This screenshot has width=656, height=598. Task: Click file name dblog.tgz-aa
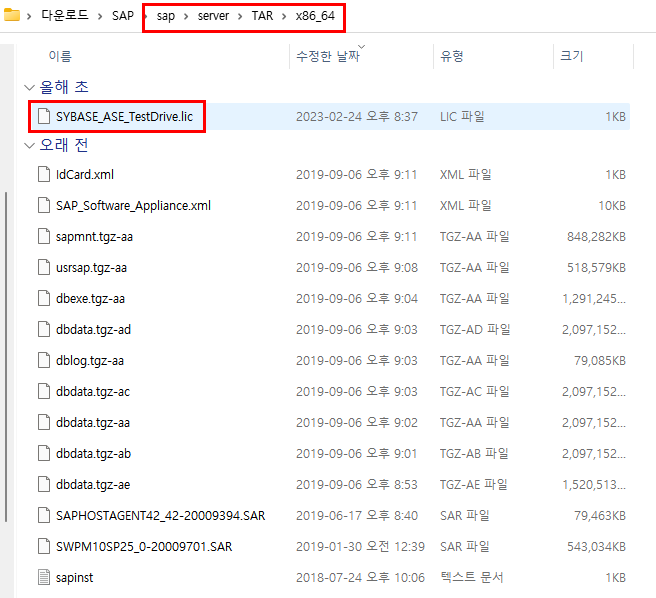coord(90,360)
